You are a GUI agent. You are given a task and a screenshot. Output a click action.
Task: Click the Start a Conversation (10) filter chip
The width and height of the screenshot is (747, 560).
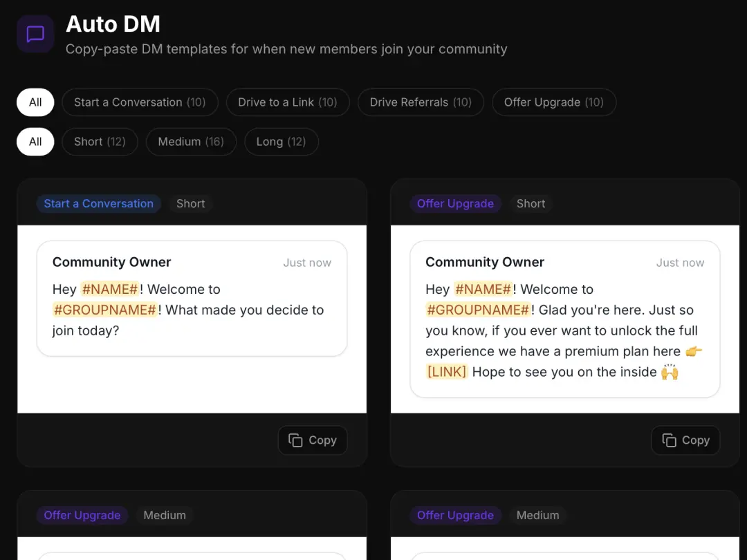pos(140,102)
